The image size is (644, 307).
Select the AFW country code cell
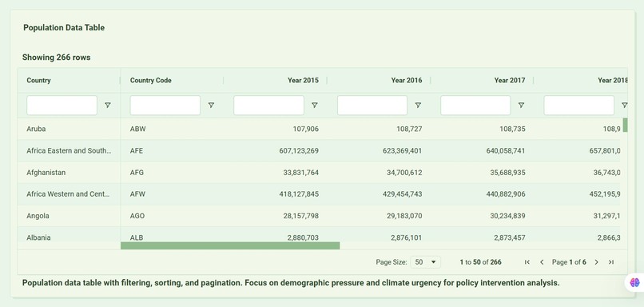(173, 194)
